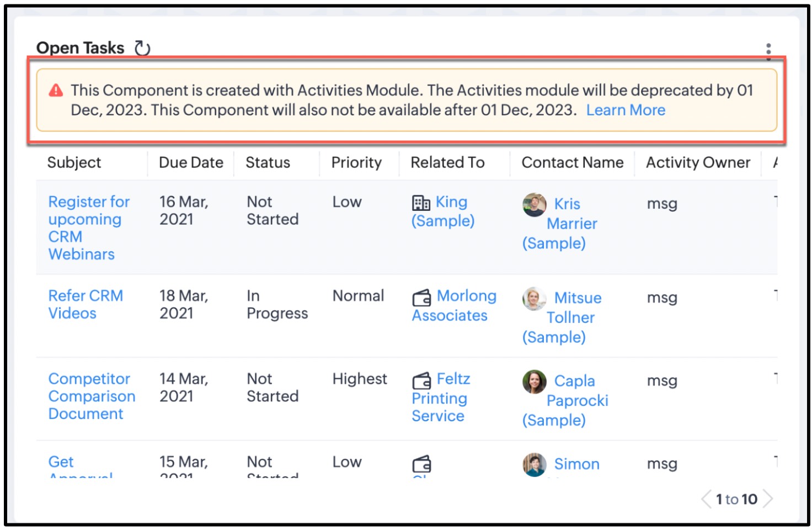The width and height of the screenshot is (812, 530).
Task: Sort by the Due Date column header
Action: [191, 163]
